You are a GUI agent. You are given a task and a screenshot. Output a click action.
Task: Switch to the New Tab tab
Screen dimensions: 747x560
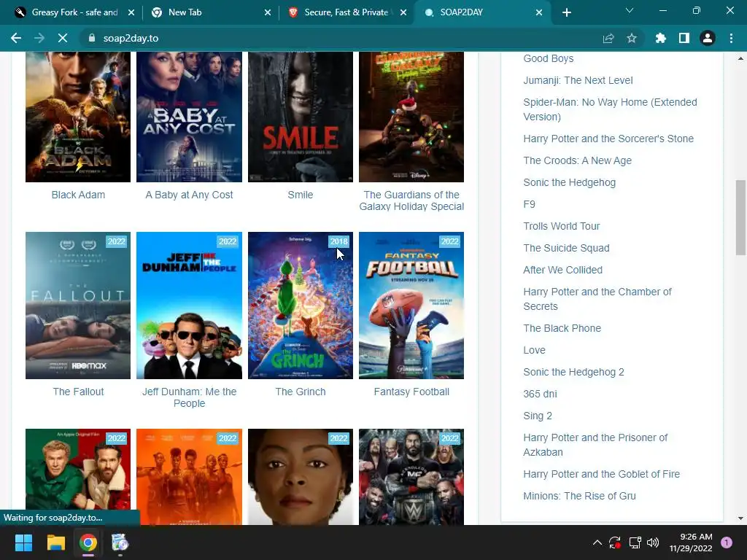(209, 12)
